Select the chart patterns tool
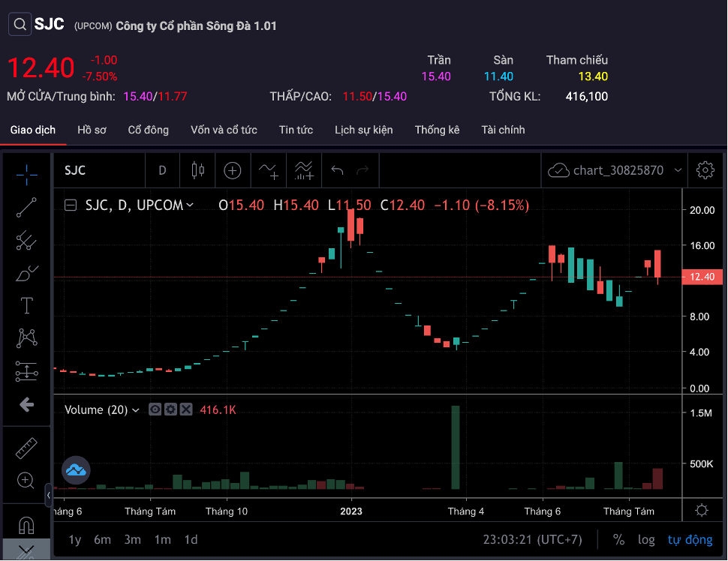Screen dimensions: 728x561 point(26,338)
